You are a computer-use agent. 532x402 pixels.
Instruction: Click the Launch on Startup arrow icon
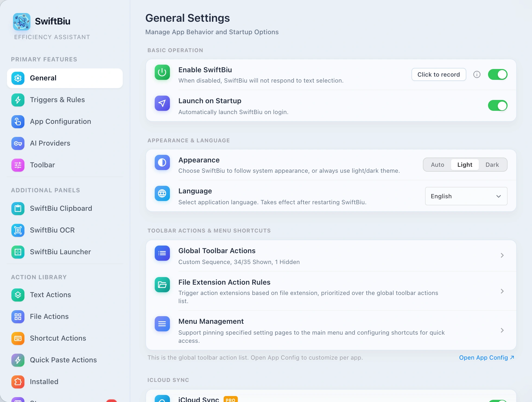click(162, 103)
